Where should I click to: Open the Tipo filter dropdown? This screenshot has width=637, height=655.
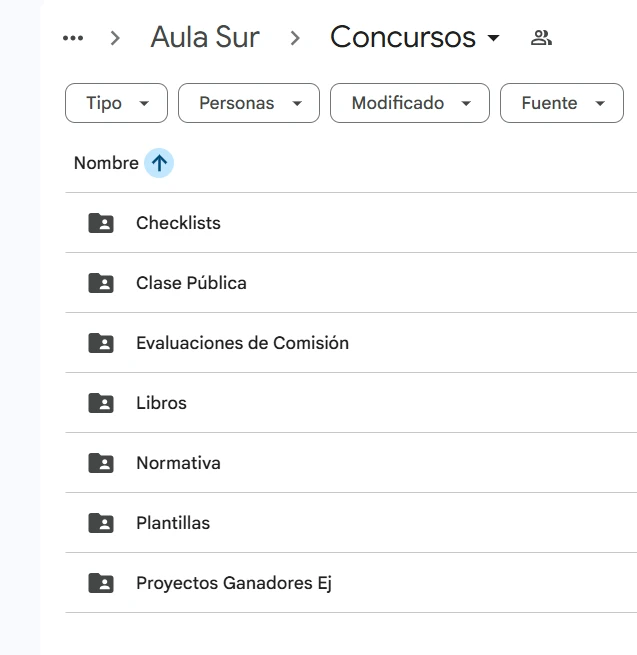pyautogui.click(x=116, y=103)
